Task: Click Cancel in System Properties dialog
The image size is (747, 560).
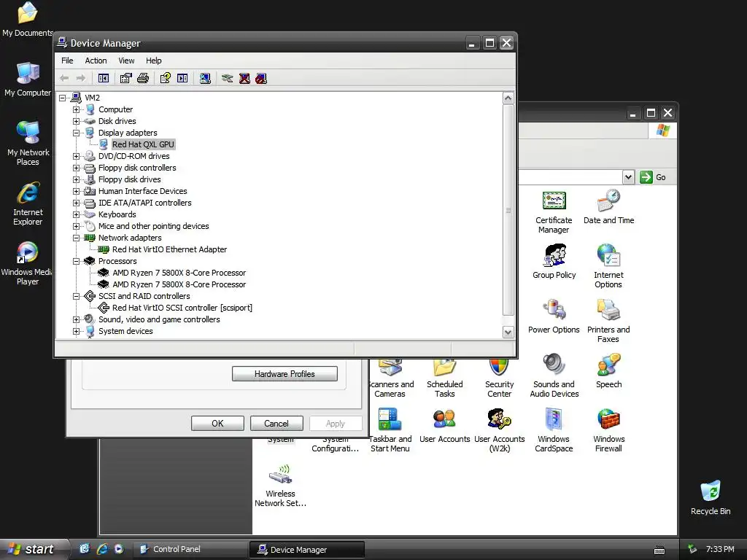Action: coord(276,424)
